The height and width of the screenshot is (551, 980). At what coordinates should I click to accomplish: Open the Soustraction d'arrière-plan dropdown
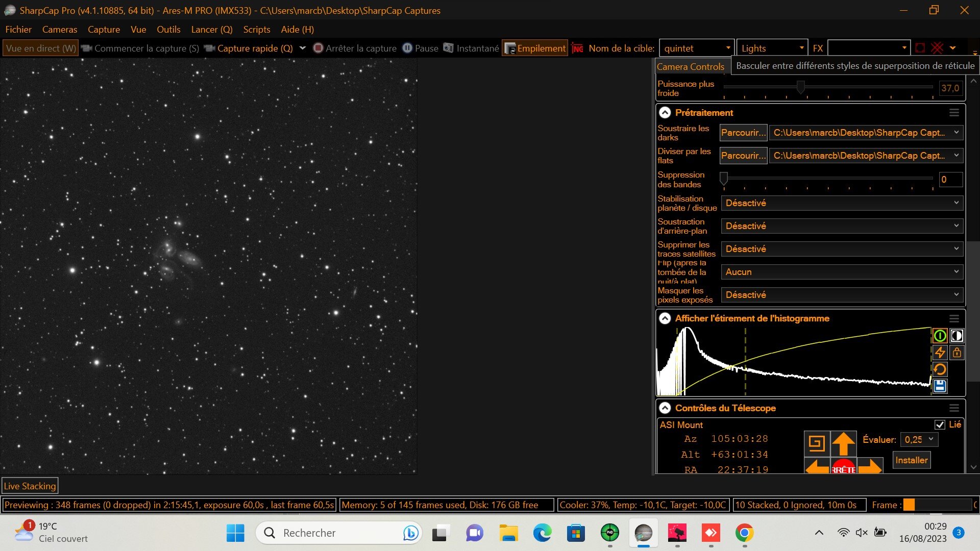click(842, 226)
